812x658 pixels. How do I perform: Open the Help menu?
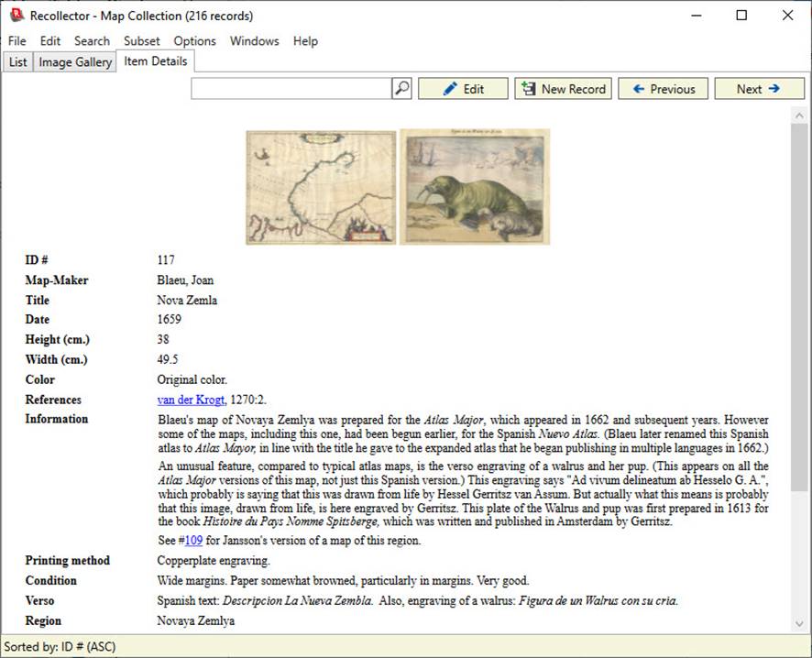(x=305, y=40)
